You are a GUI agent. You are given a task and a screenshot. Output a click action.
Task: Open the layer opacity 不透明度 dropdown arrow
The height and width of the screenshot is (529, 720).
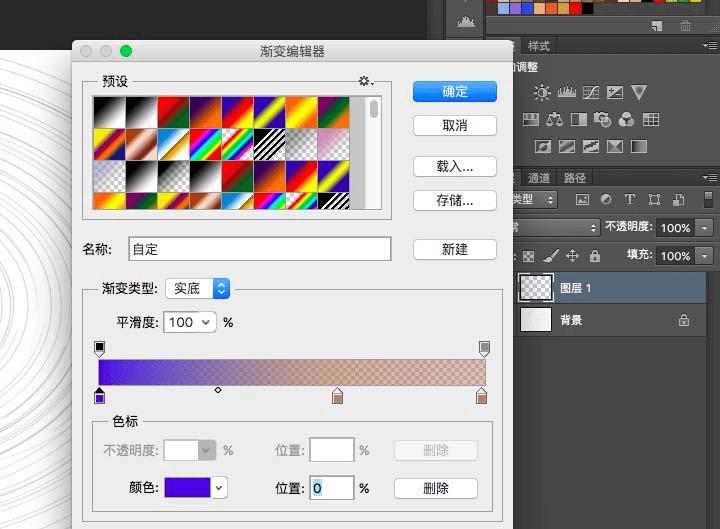[704, 228]
